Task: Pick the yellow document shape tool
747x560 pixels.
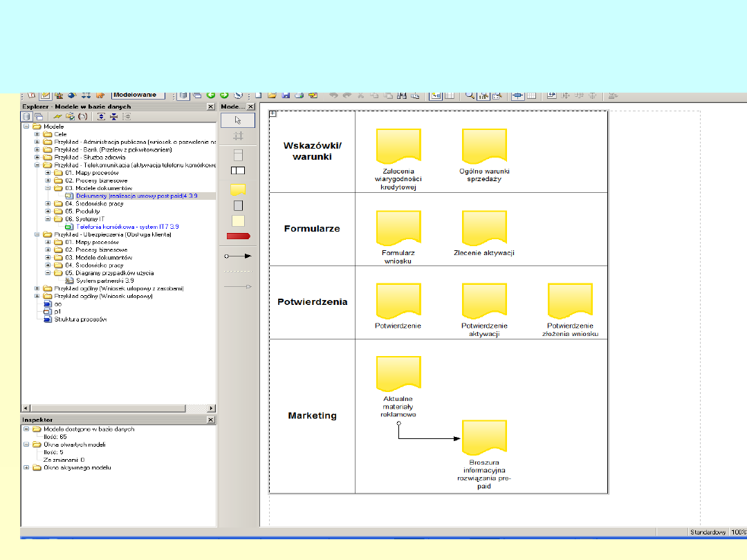Action: (237, 189)
